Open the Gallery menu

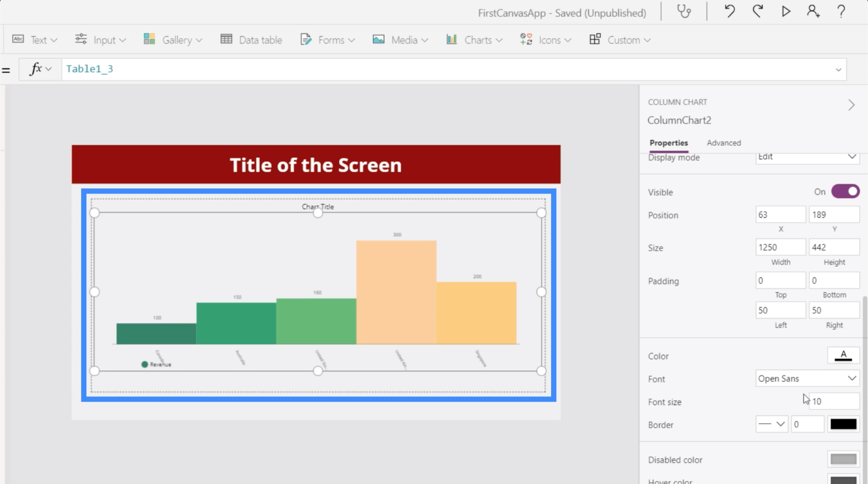(173, 40)
